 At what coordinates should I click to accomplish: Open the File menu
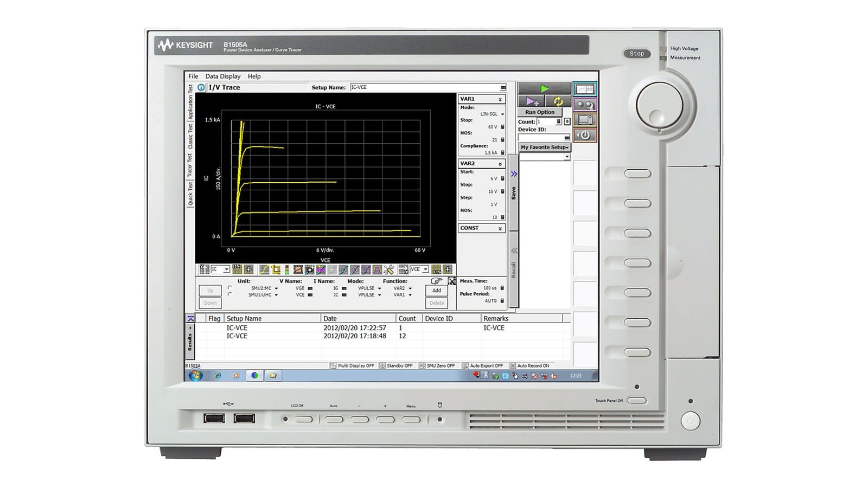point(193,76)
